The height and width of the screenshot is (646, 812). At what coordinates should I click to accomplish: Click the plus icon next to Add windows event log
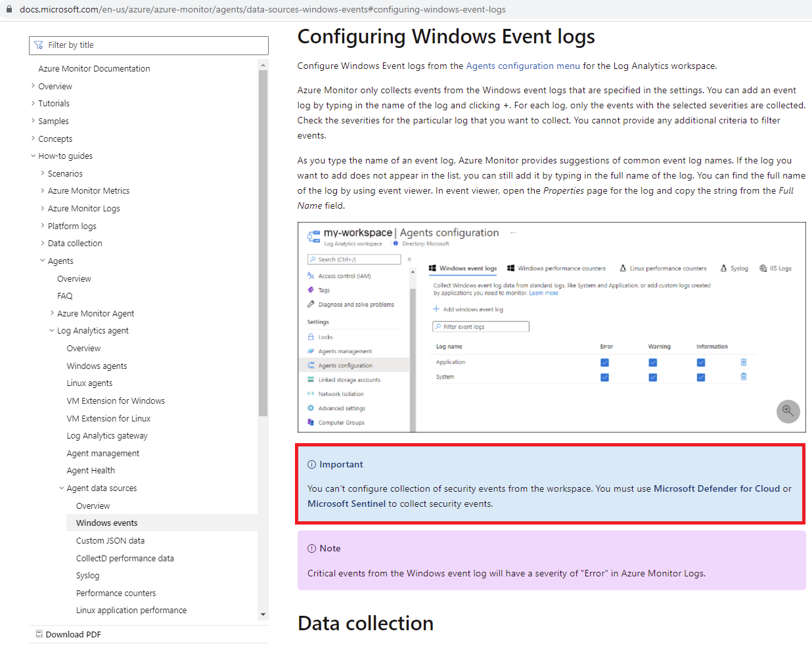pos(436,309)
